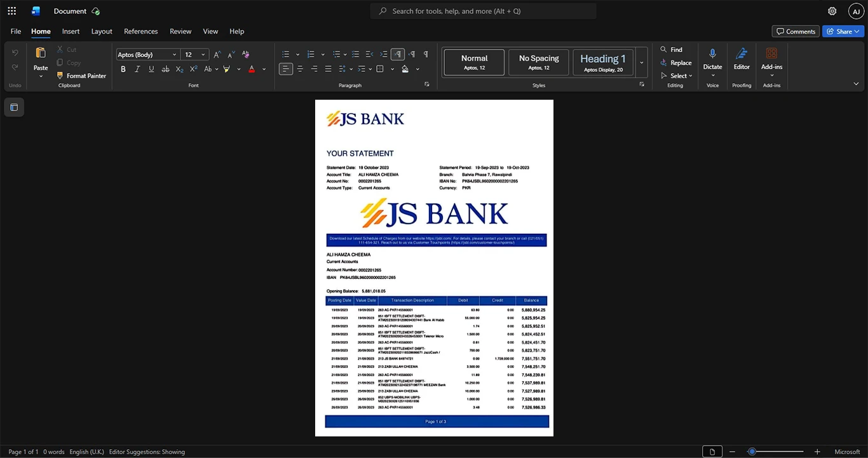Toggle Bold formatting
This screenshot has width=868, height=458.
pyautogui.click(x=123, y=69)
